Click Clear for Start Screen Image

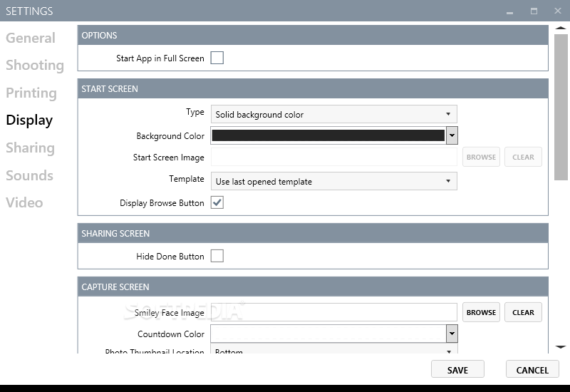pyautogui.click(x=523, y=157)
